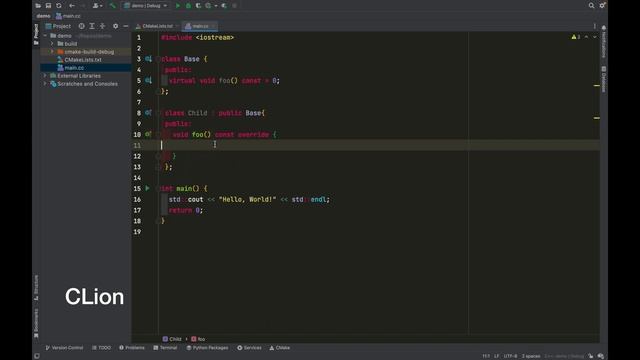Toggle the Database side panel button
The image size is (640, 360).
pyautogui.click(x=604, y=79)
